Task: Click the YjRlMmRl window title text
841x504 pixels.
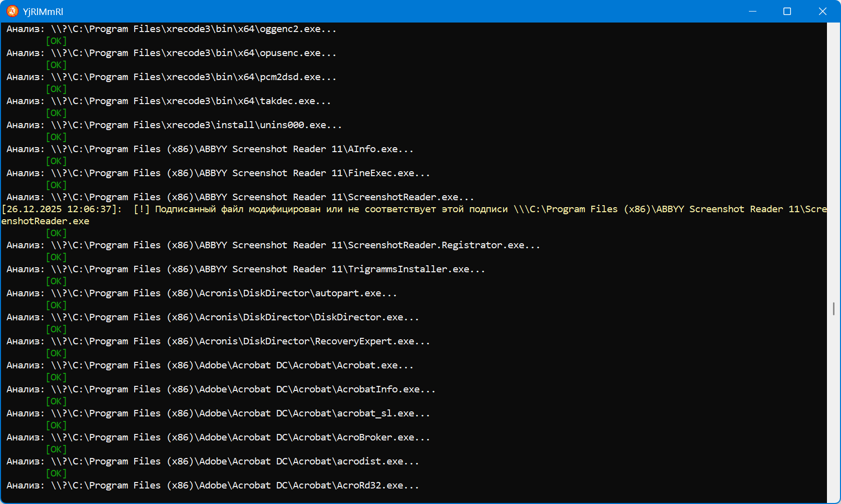Action: tap(43, 12)
